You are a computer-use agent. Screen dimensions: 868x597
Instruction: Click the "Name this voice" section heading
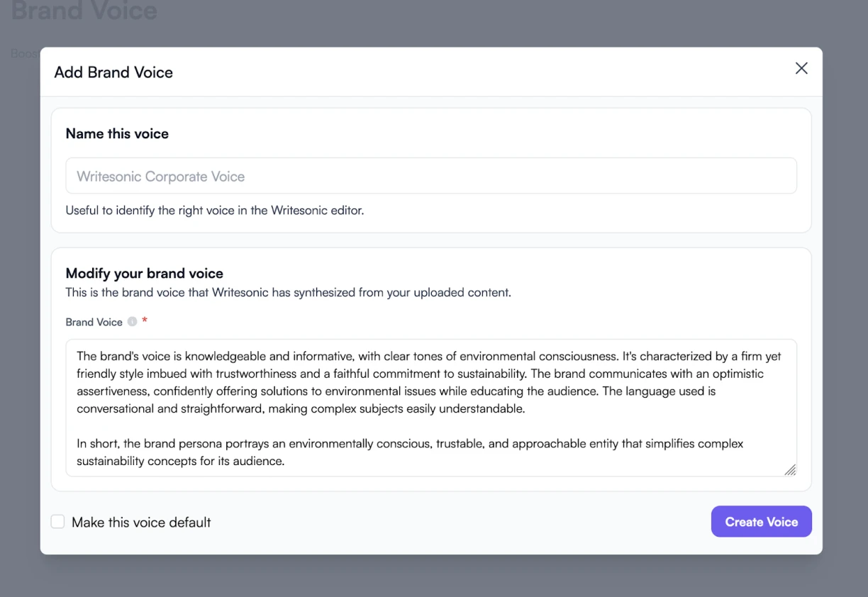click(117, 133)
